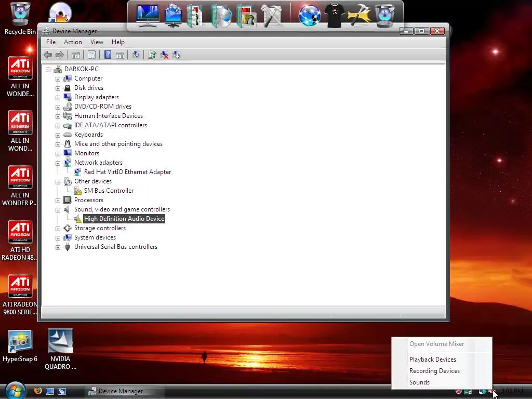Click the Properties toolbar icon
Screen dimensions: 532x399
(x=91, y=55)
